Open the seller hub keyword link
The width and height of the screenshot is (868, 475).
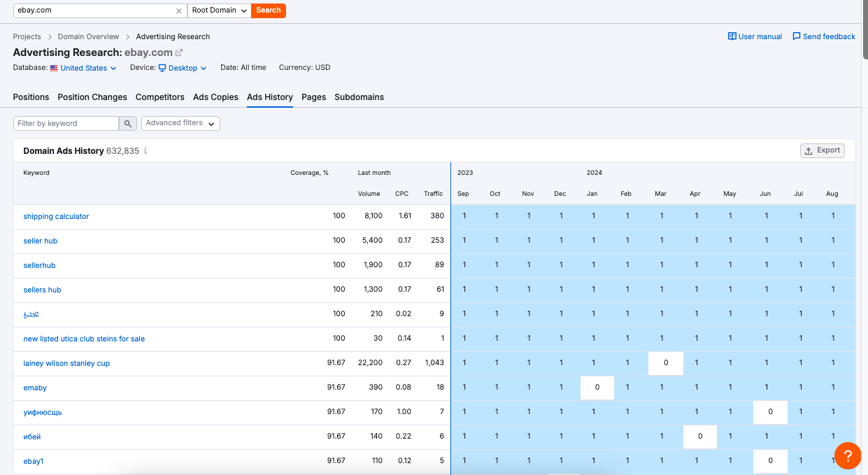[41, 241]
